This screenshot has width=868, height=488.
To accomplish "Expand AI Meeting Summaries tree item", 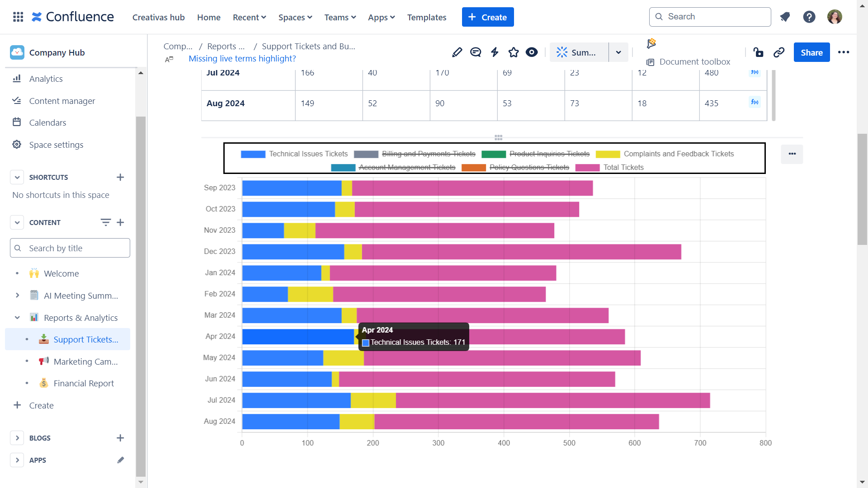I will click(x=17, y=296).
